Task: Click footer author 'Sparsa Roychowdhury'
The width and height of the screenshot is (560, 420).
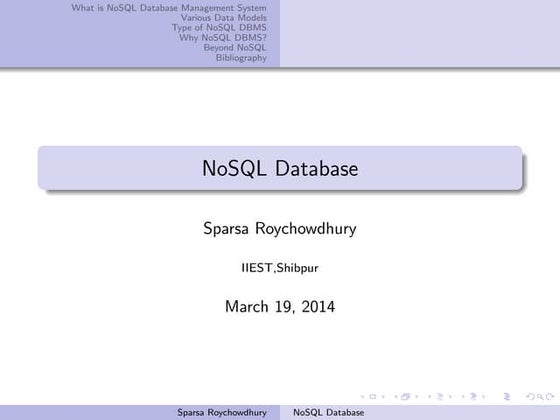Action: pyautogui.click(x=222, y=412)
